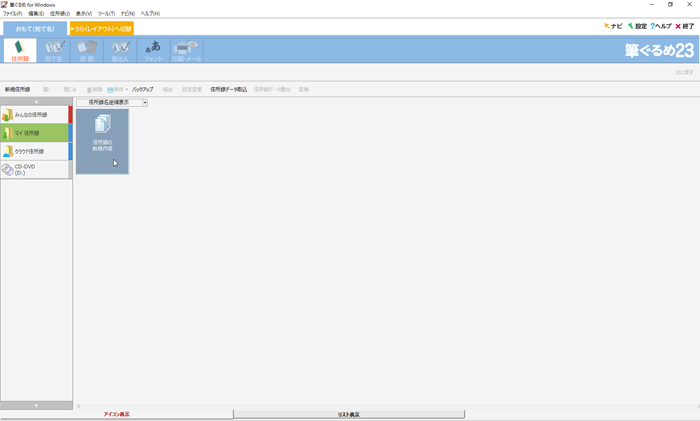Click the 変換 convert button
This screenshot has width=700, height=421.
304,90
